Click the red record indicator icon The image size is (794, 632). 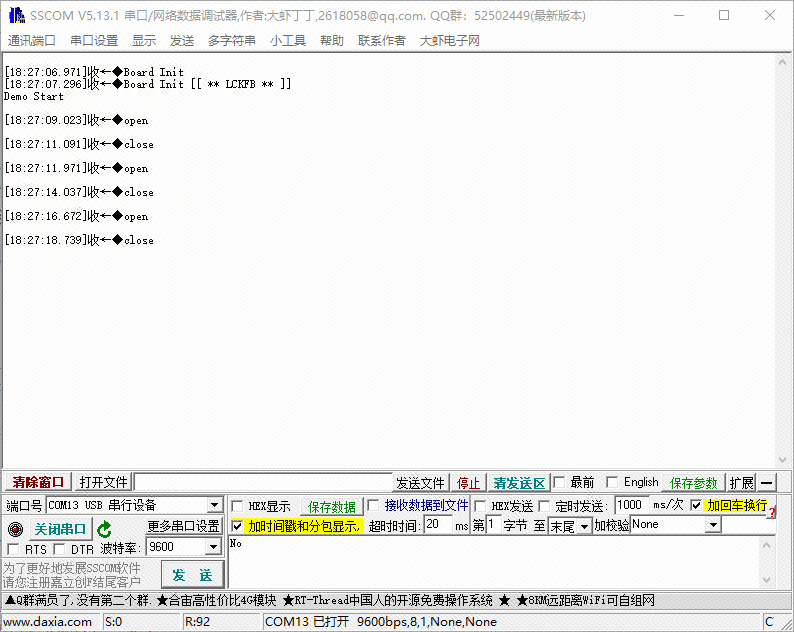(16, 529)
